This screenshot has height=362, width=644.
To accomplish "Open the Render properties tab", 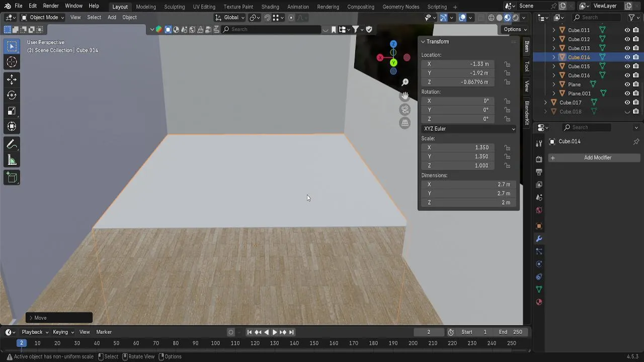I will (539, 159).
